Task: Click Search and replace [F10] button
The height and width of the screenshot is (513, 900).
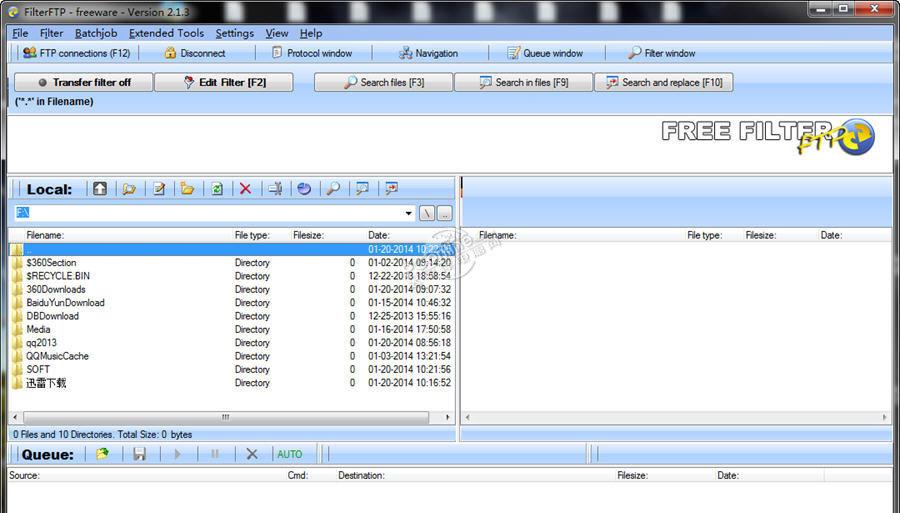Action: click(664, 82)
